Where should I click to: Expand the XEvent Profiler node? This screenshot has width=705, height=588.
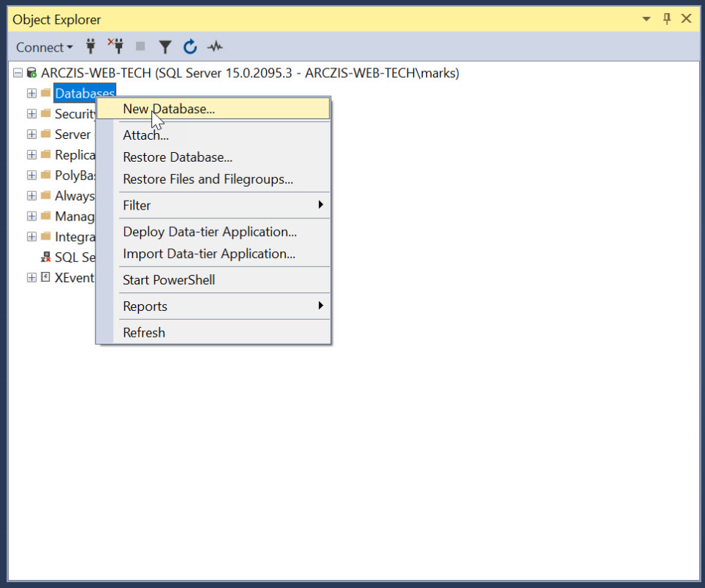coord(32,277)
